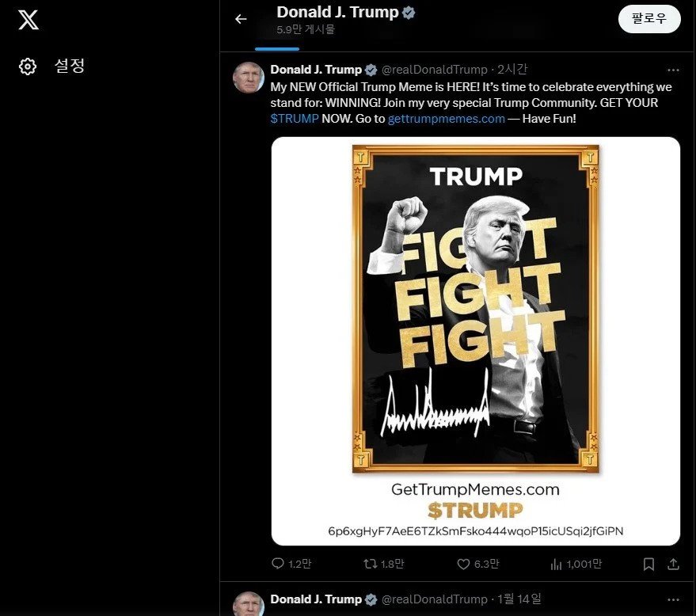Click the share upload icon
The width and height of the screenshot is (696, 616).
tap(673, 564)
